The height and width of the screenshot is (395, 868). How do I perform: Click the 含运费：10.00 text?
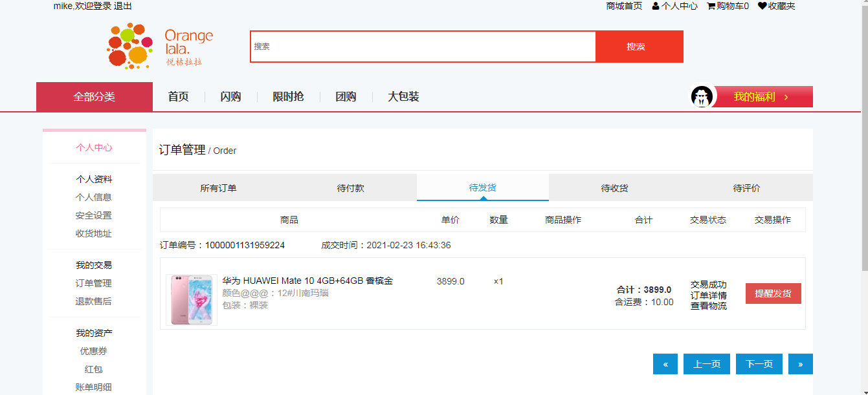644,302
